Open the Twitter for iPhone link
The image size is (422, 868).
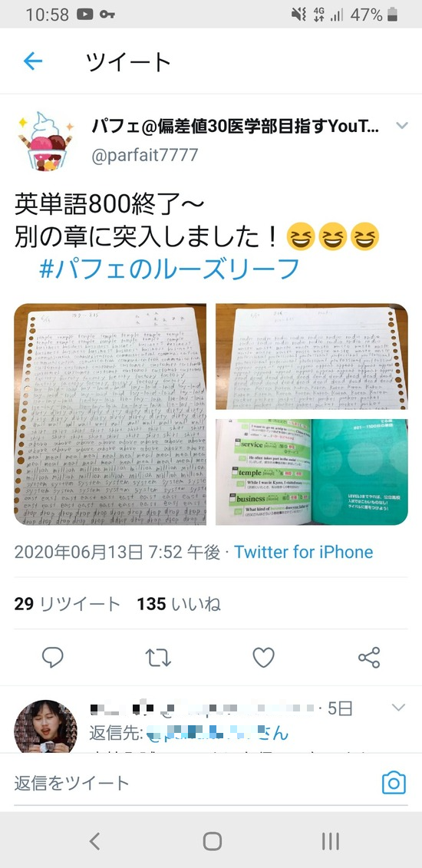click(x=303, y=552)
